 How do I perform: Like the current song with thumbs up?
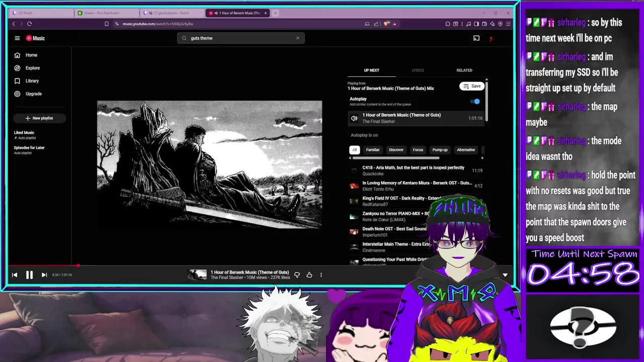pos(309,275)
